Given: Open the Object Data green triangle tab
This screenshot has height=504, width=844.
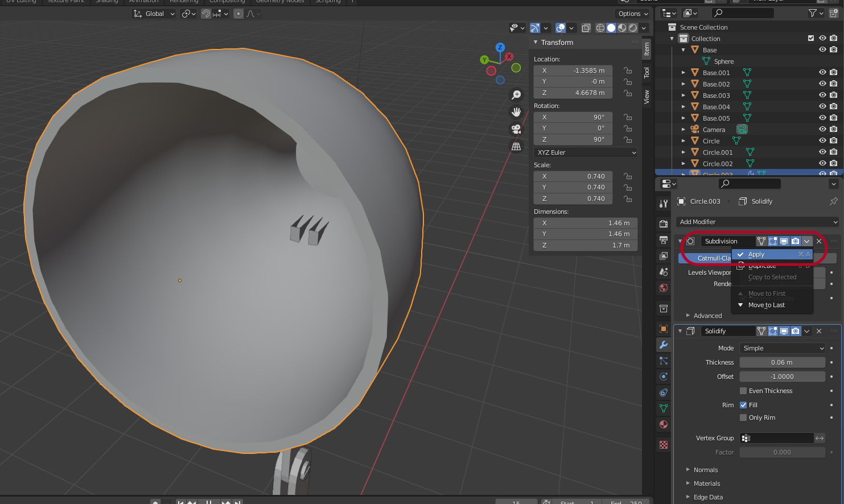Looking at the screenshot, I should click(664, 408).
